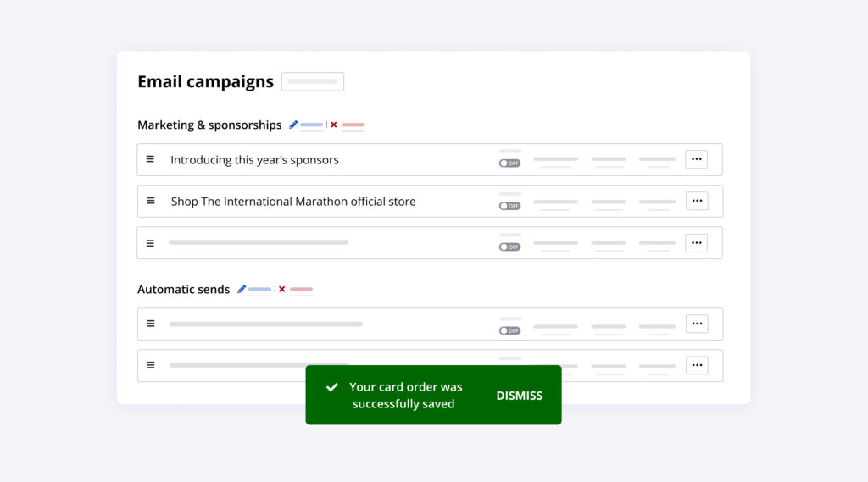Click drag handle on first Automatic sends row
868x482 pixels.
151,324
